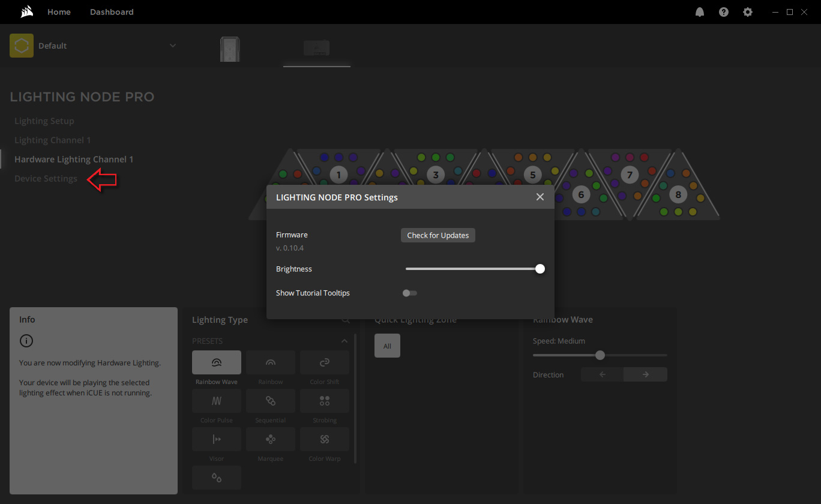
Task: Close the LIGHTING NODE PRO Settings dialog
Action: click(540, 197)
